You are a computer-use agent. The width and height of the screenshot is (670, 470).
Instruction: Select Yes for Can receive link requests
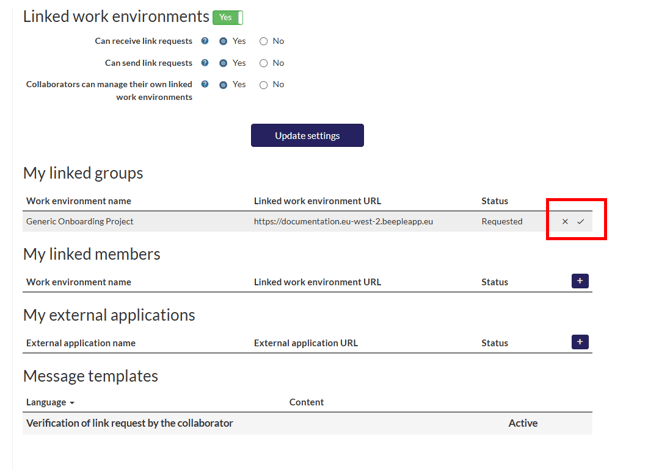[223, 41]
